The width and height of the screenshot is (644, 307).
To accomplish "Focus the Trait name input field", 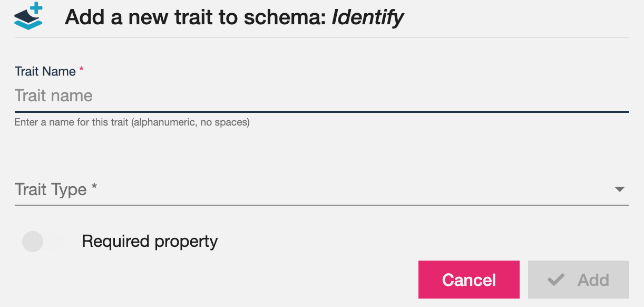I will tap(322, 96).
